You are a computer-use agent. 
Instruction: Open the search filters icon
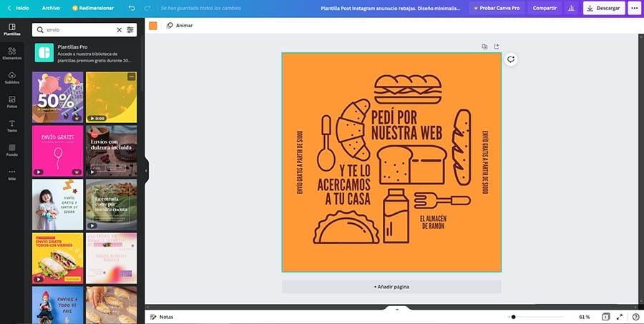pyautogui.click(x=130, y=29)
